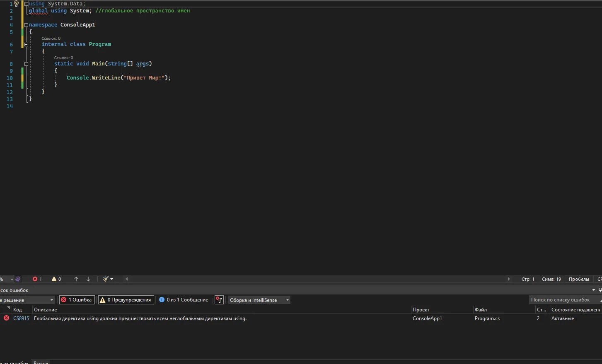Switch to the Вывод output tab

click(41, 362)
